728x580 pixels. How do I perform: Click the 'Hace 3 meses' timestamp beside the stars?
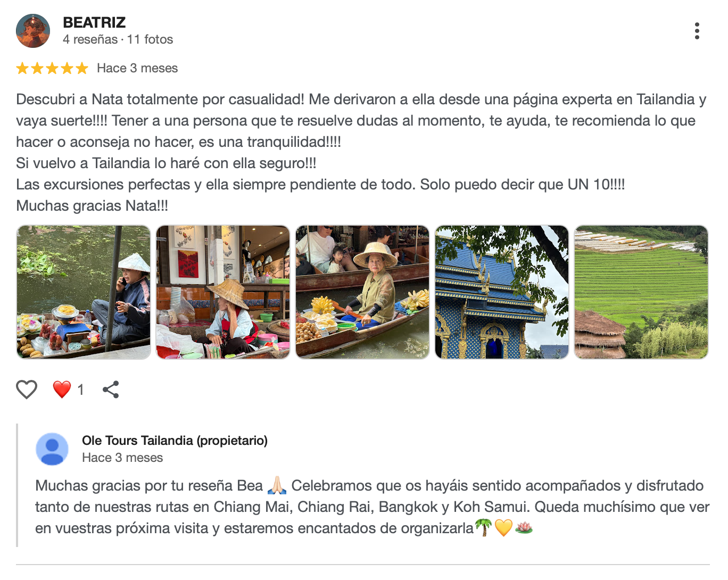(x=137, y=68)
